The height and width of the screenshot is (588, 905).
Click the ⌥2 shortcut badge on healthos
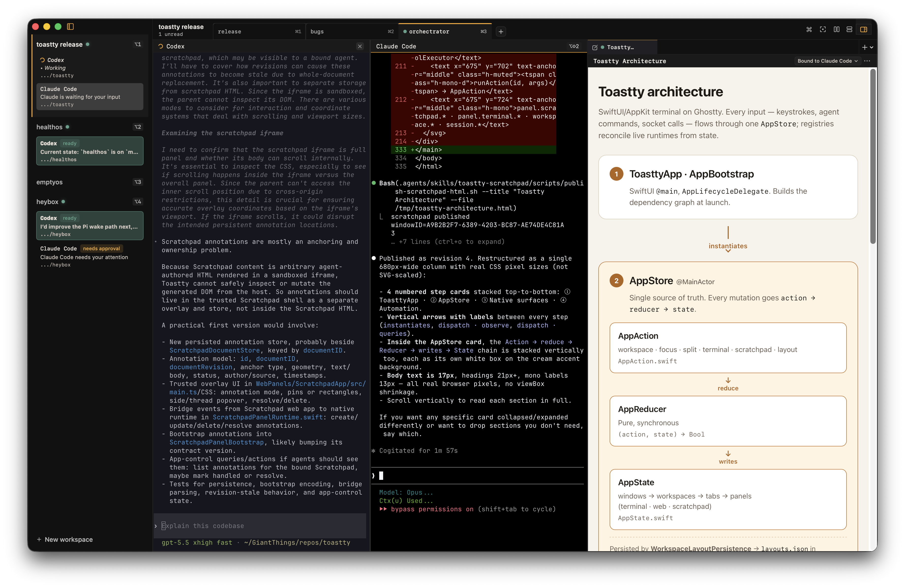[x=138, y=127]
